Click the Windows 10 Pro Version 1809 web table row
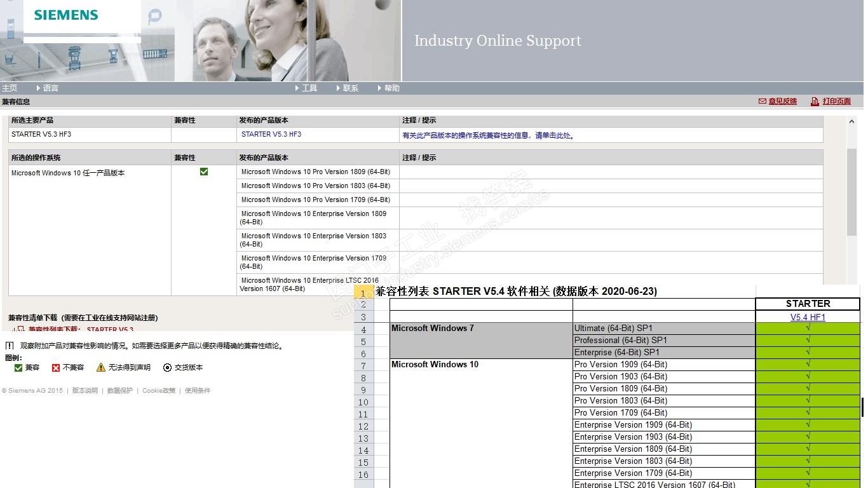The image size is (868, 488). 529,172
